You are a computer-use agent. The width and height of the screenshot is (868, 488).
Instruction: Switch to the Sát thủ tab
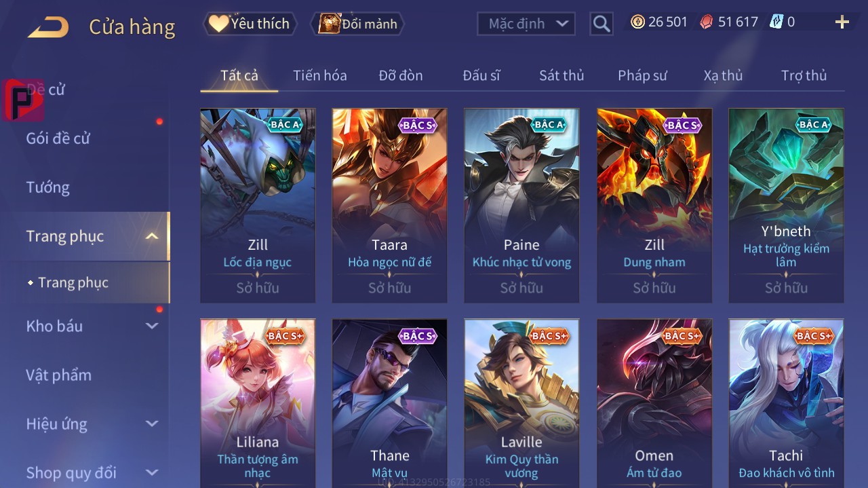[x=561, y=75]
